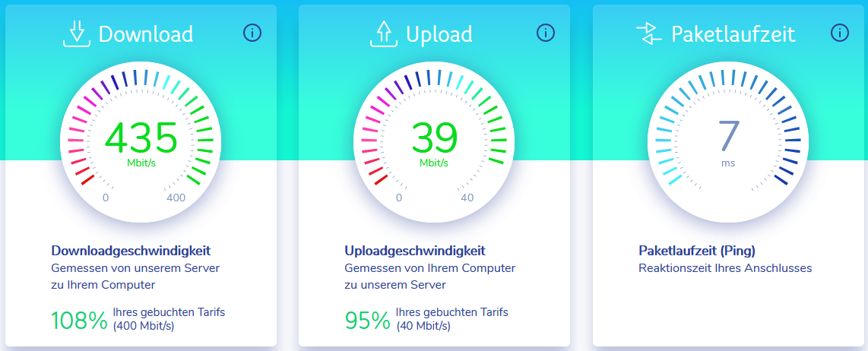Click the Download card title
The width and height of the screenshot is (868, 351).
coord(146,34)
